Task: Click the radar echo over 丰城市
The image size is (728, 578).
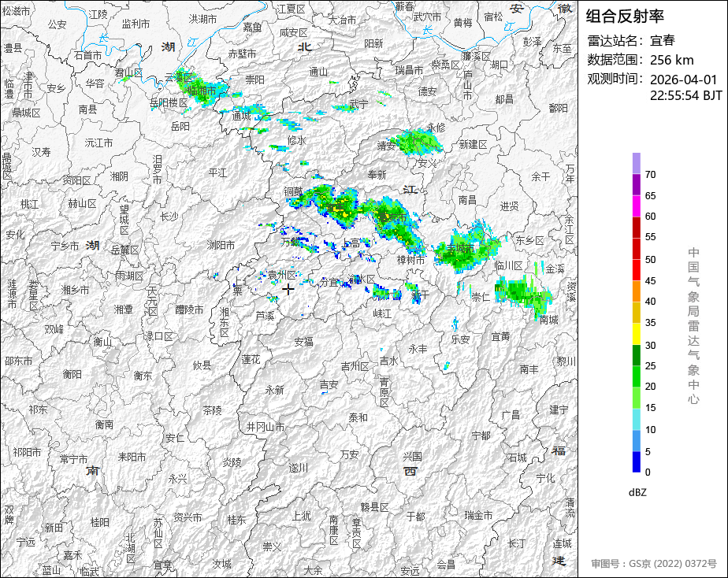Action: click(x=466, y=247)
